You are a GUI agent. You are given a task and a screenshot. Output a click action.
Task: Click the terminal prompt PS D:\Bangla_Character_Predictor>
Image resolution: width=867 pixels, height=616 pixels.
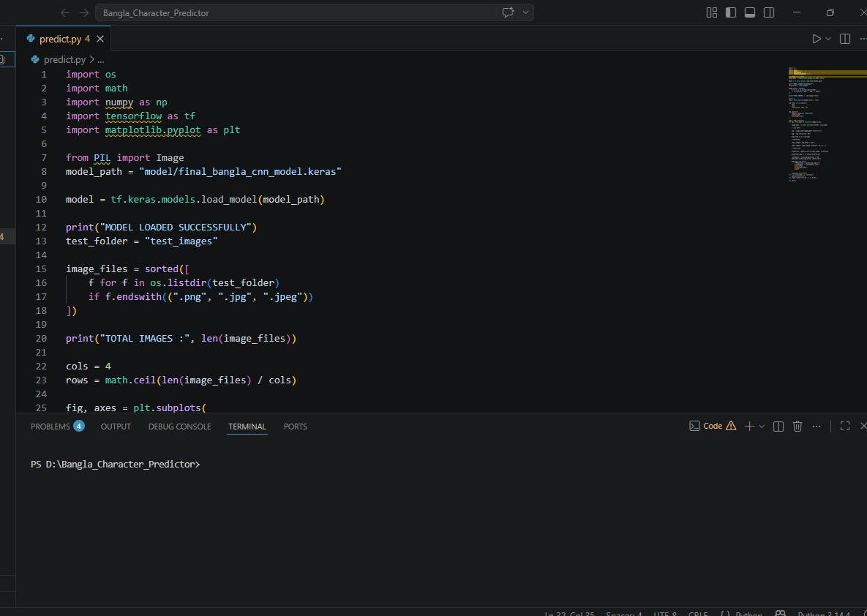point(115,465)
